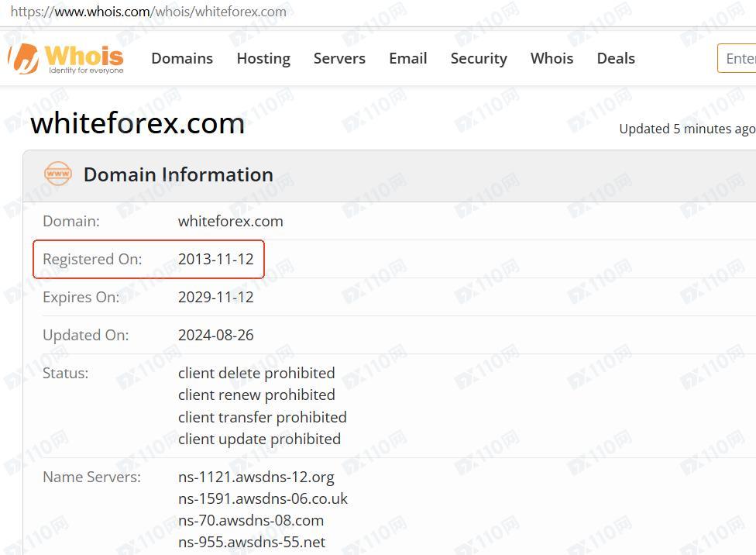756x555 pixels.
Task: Click the 'Name Servers:' label
Action: click(91, 477)
